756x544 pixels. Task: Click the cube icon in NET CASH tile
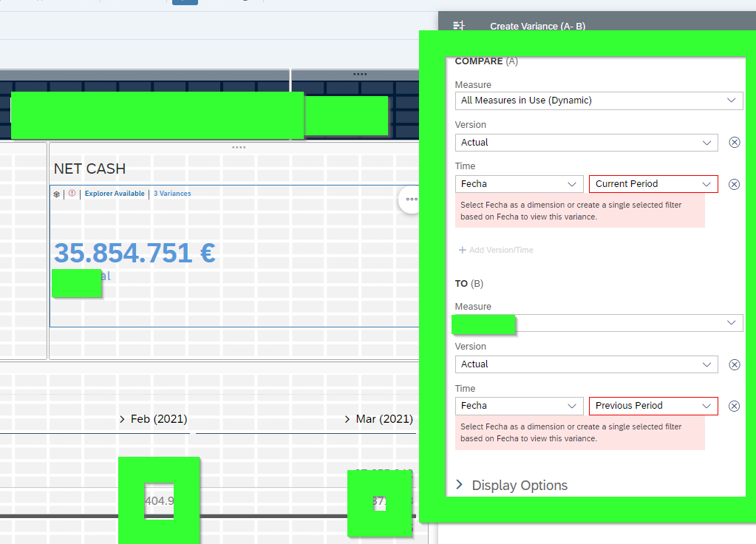(57, 194)
